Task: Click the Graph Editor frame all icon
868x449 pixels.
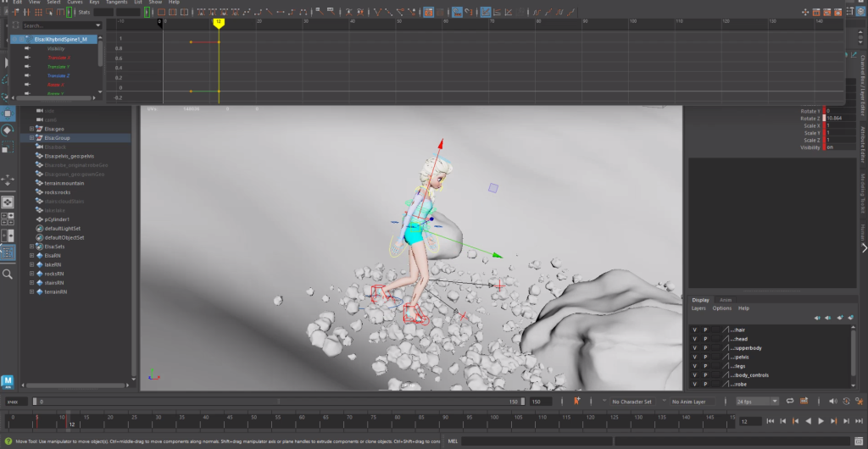Action: pos(160,12)
